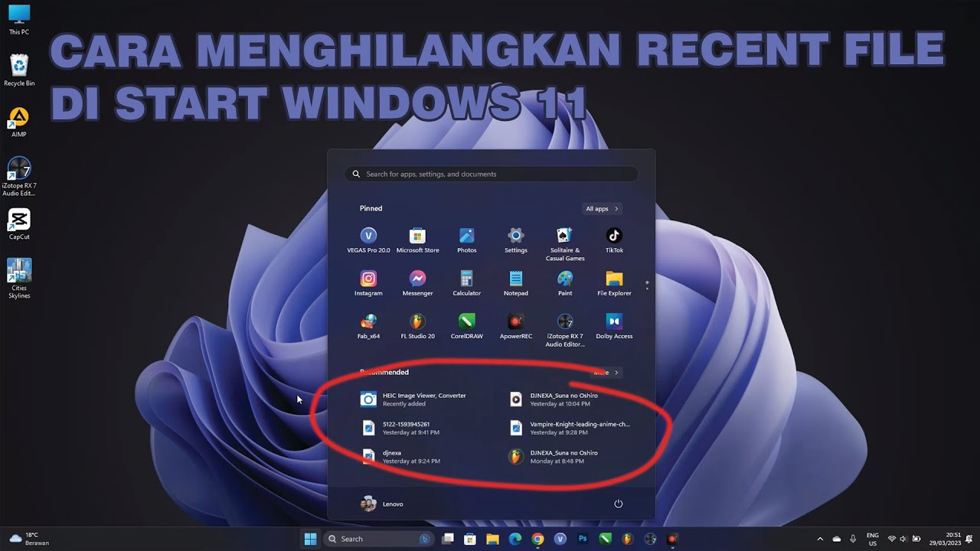
Task: Show hidden system tray icons chevron
Action: point(820,539)
